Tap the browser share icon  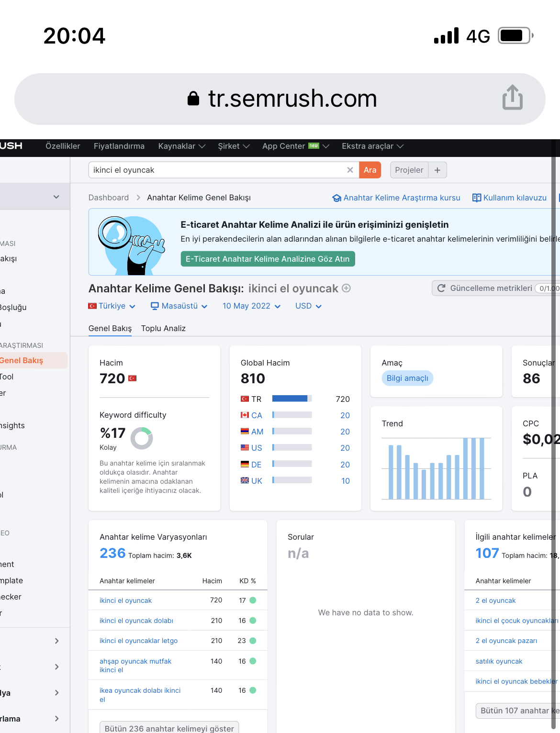tap(512, 97)
